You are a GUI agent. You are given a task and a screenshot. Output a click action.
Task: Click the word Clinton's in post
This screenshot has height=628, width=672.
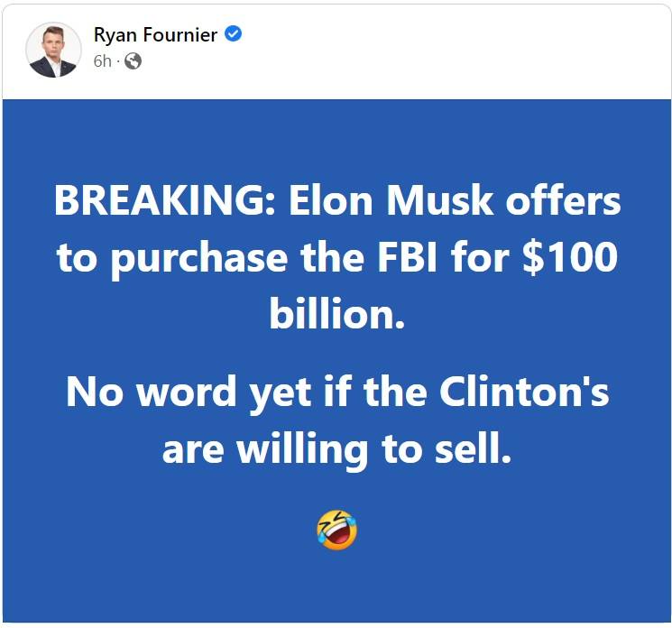pyautogui.click(x=524, y=391)
